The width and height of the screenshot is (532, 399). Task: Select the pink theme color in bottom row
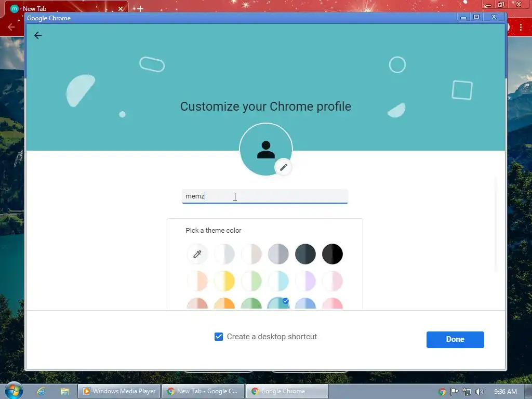point(332,303)
